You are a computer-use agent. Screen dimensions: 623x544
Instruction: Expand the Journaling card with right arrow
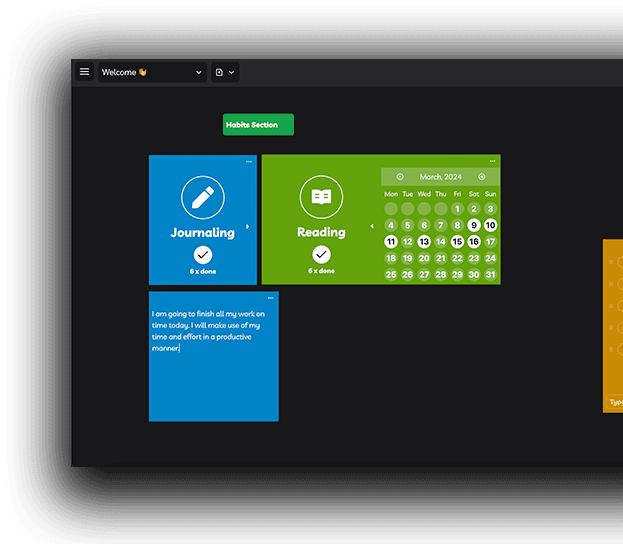coord(248,227)
